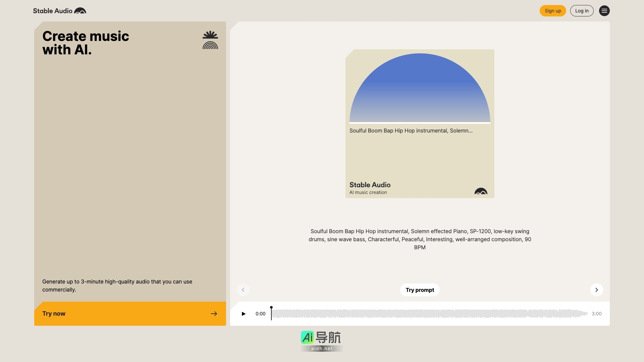Open the previous track navigation circle
The width and height of the screenshot is (644, 362).
(x=243, y=290)
